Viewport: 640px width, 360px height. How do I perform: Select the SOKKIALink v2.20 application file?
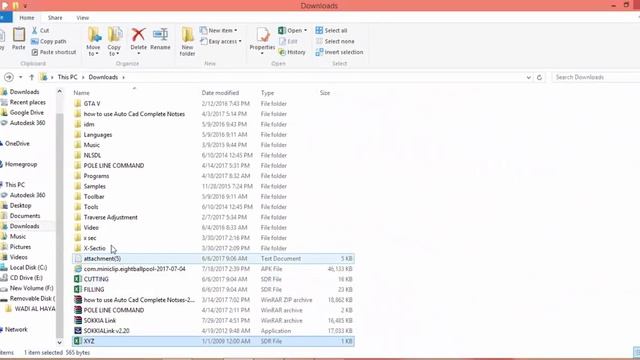213,331
